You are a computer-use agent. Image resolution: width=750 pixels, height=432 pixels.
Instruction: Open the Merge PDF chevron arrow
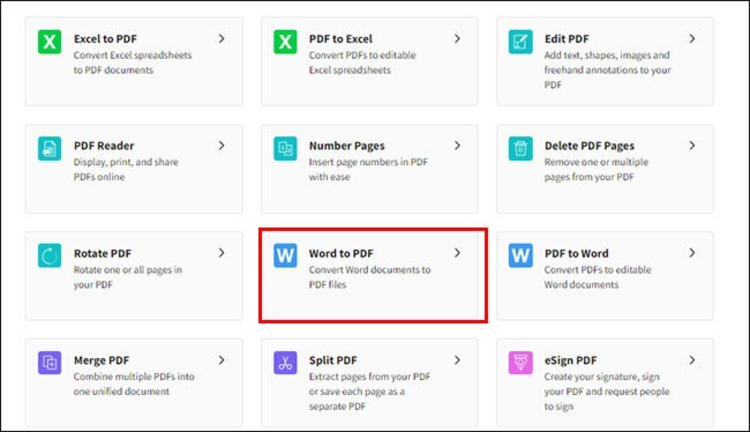click(221, 360)
